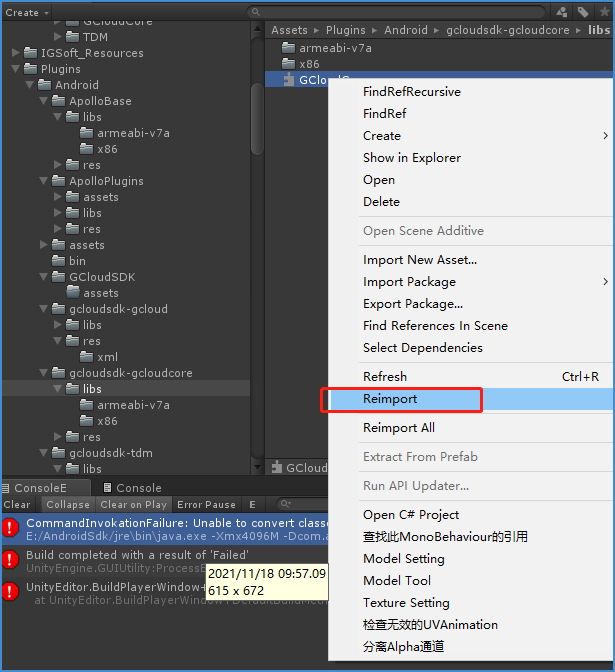The image size is (615, 672).
Task: Select the CommandInvokationFailure error log entry
Action: (x=165, y=529)
